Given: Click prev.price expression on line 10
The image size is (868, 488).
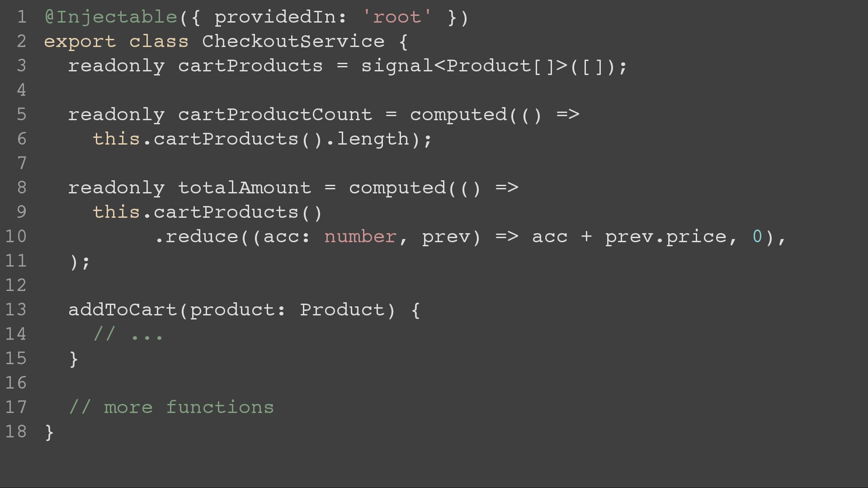Looking at the screenshot, I should [x=666, y=237].
